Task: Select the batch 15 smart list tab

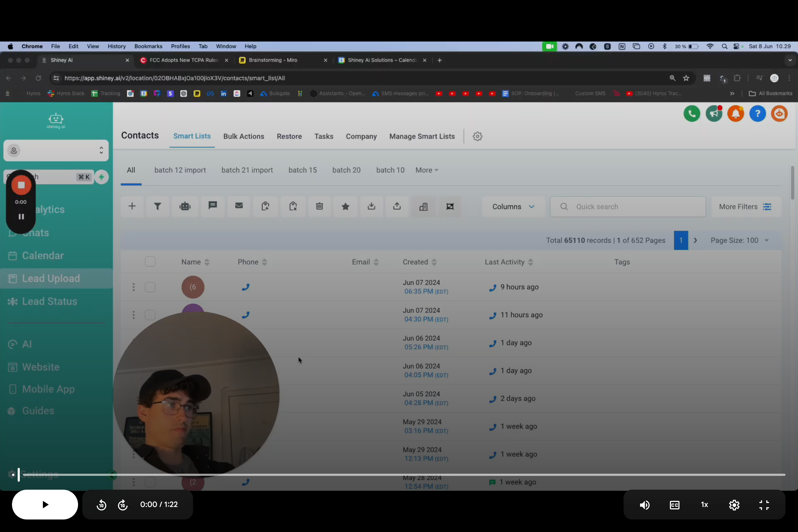Action: click(303, 170)
